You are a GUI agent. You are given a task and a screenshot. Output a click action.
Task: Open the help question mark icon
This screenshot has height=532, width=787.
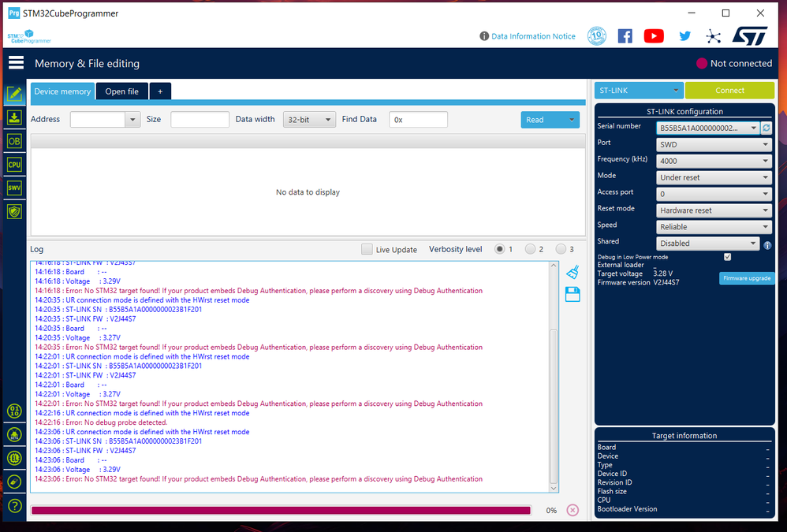(x=14, y=506)
